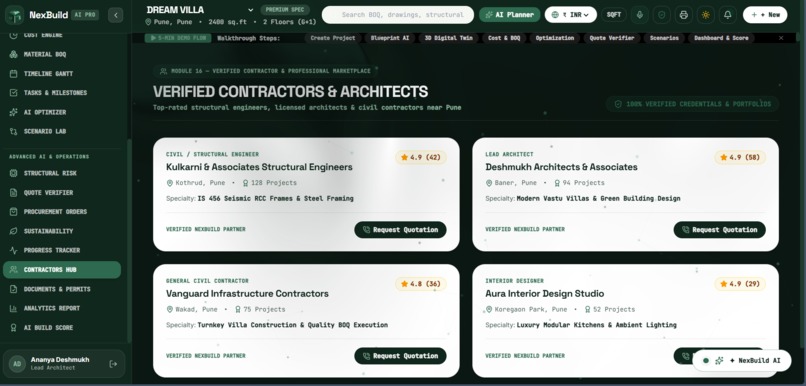Open the AI Planner
The height and width of the screenshot is (386, 806).
(x=509, y=15)
